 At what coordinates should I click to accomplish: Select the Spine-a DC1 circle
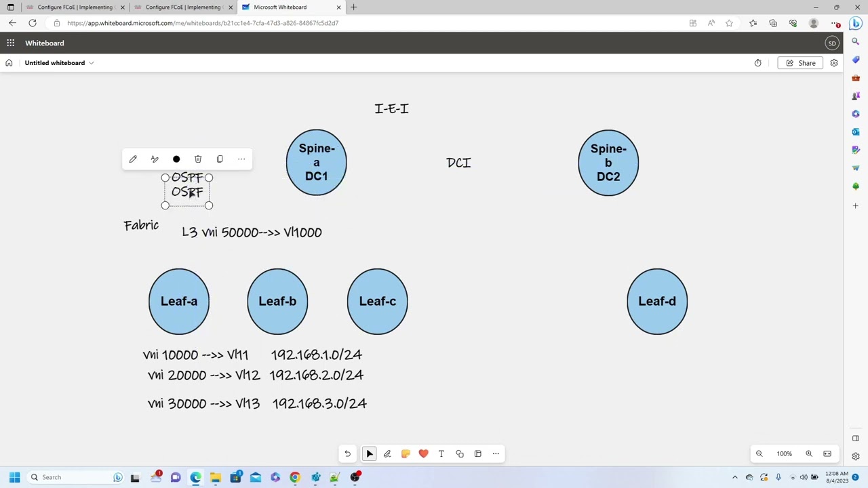pos(317,163)
